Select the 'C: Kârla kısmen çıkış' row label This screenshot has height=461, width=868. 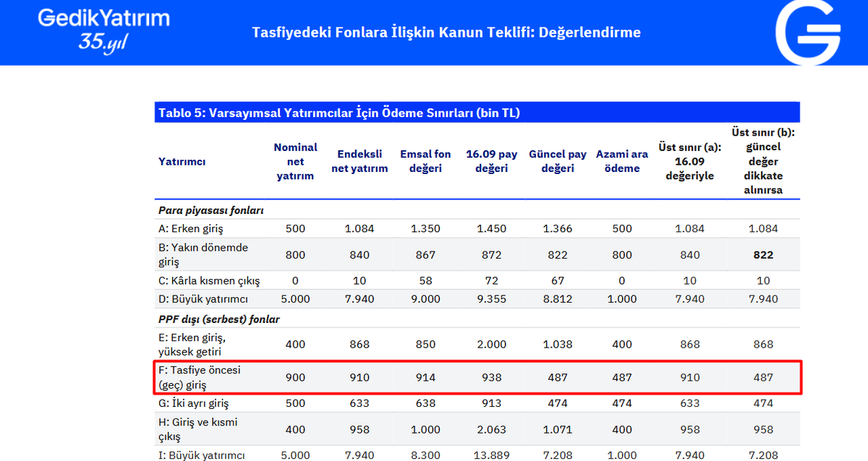click(x=209, y=280)
